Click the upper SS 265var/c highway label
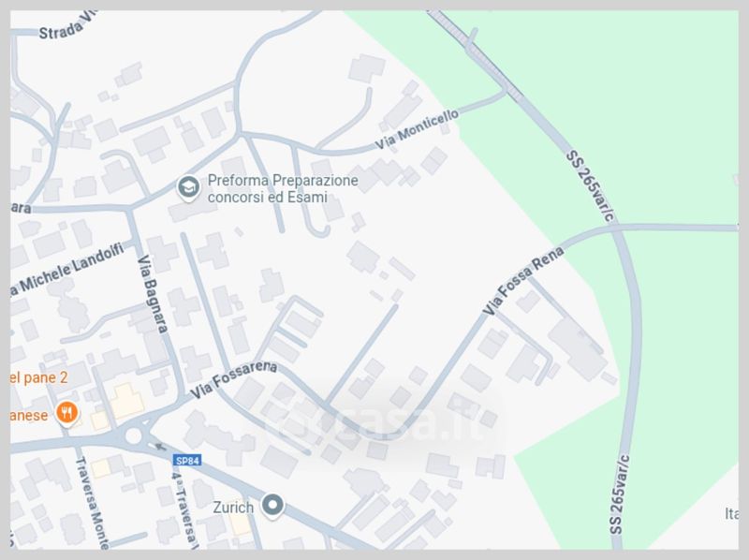Image resolution: width=749 pixels, height=560 pixels. [590, 186]
